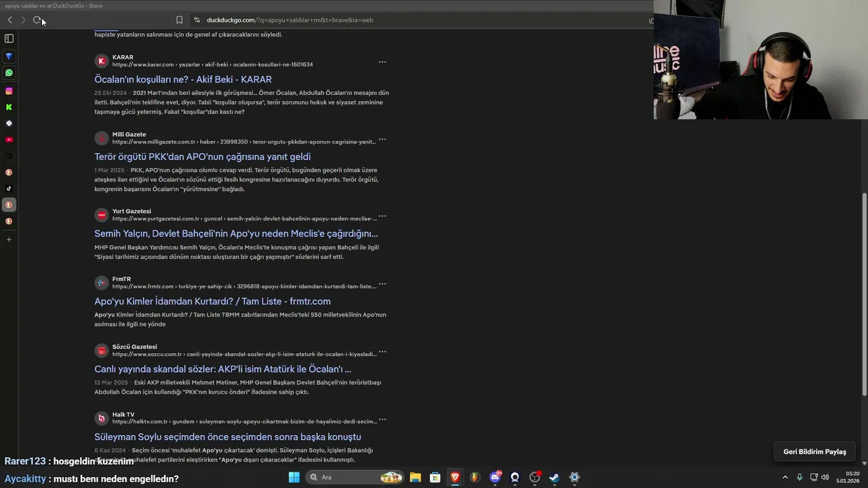Viewport: 868px width, 488px height.
Task: Open WhatsApp in the sidebar
Action: (9, 73)
